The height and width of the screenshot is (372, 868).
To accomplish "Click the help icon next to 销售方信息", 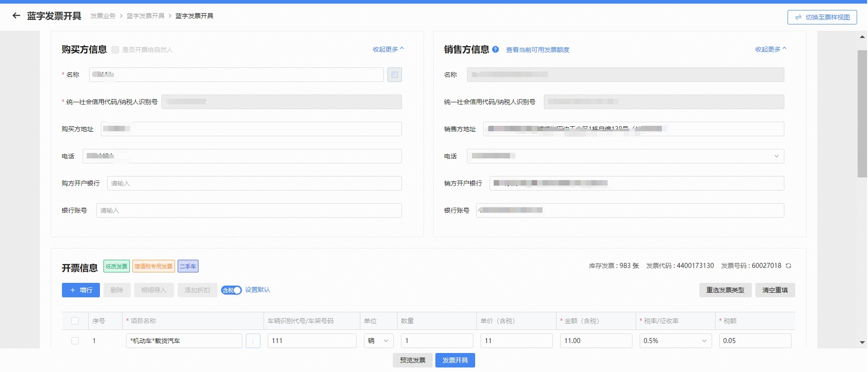I will click(x=495, y=49).
